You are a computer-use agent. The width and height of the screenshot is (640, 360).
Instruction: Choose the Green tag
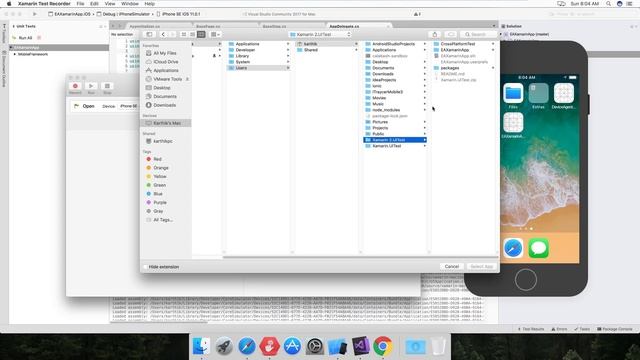159,185
